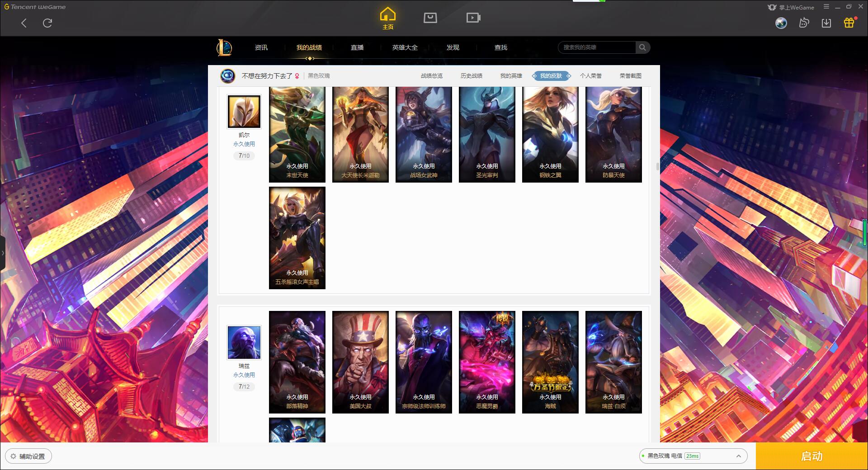Open 战绩总览 overview tab

(432, 76)
